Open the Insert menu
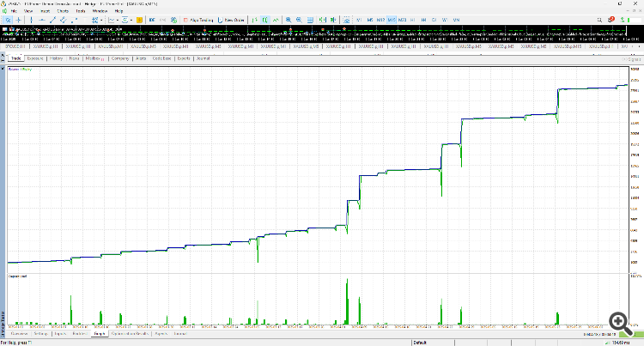The height and width of the screenshot is (346, 644). coord(45,11)
